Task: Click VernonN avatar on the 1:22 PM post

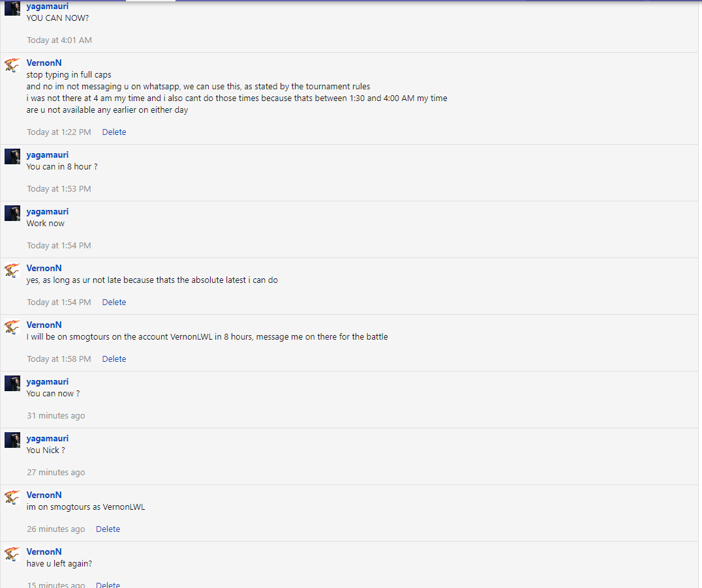Action: (x=12, y=65)
